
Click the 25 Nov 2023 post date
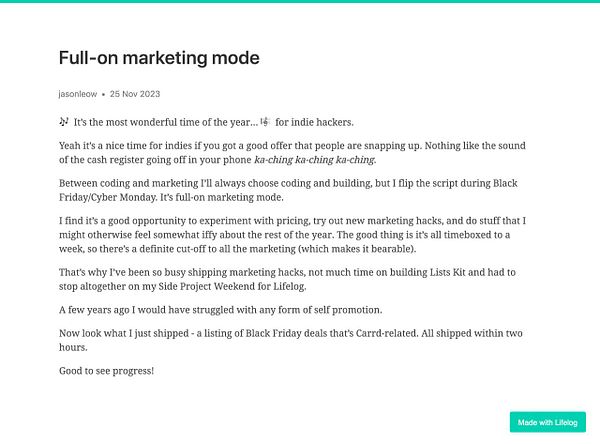pyautogui.click(x=135, y=94)
